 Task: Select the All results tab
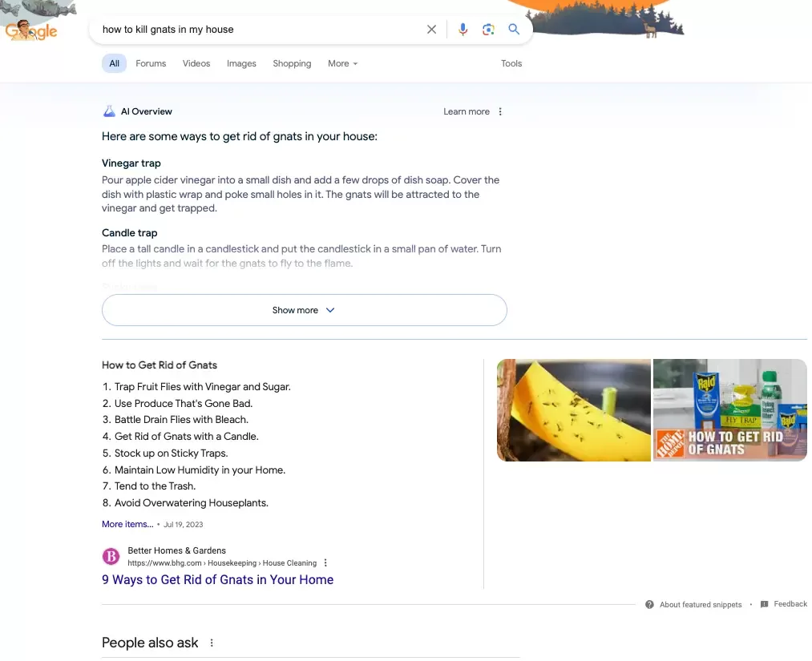coord(115,63)
